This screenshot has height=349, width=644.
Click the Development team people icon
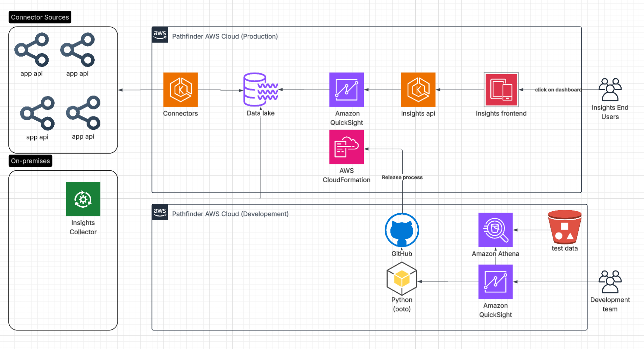[610, 282]
